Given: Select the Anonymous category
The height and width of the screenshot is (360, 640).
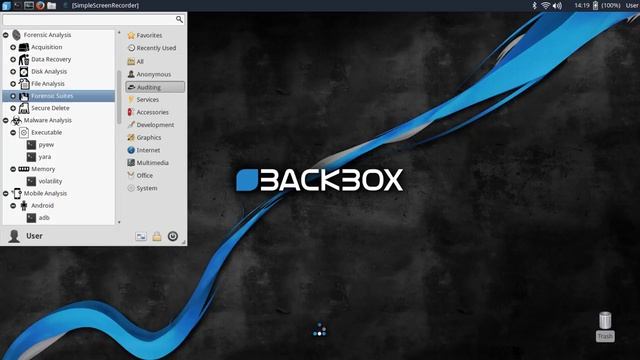Looking at the screenshot, I should pos(155,74).
